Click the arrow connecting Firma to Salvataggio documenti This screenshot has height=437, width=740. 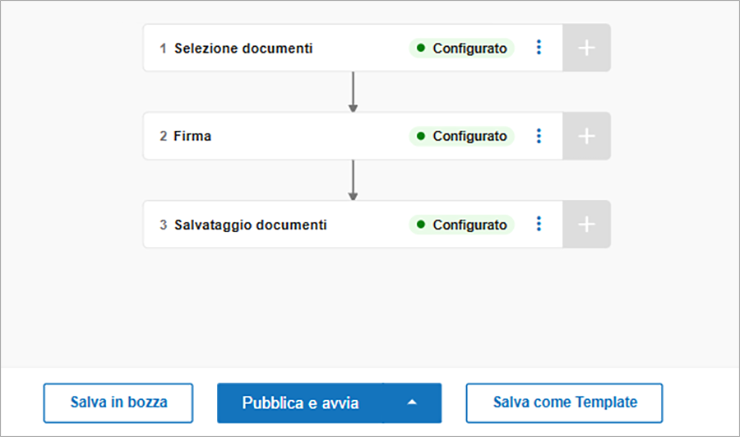353,180
